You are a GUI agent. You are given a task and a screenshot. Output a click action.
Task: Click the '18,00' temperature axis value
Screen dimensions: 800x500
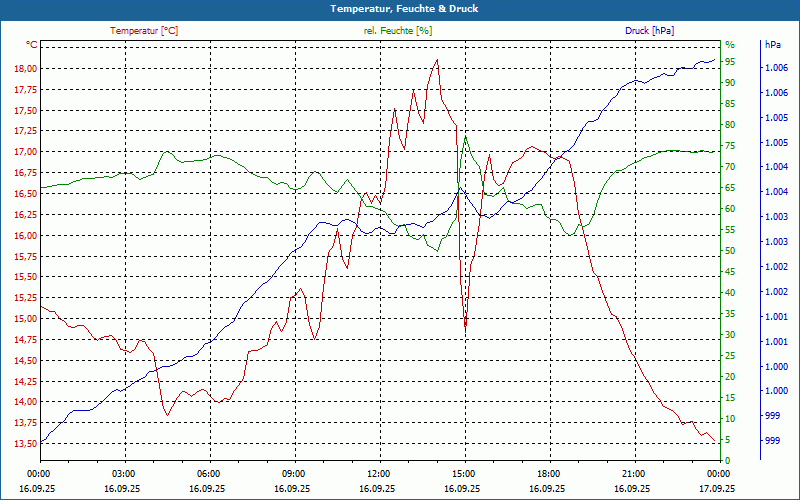coord(27,69)
